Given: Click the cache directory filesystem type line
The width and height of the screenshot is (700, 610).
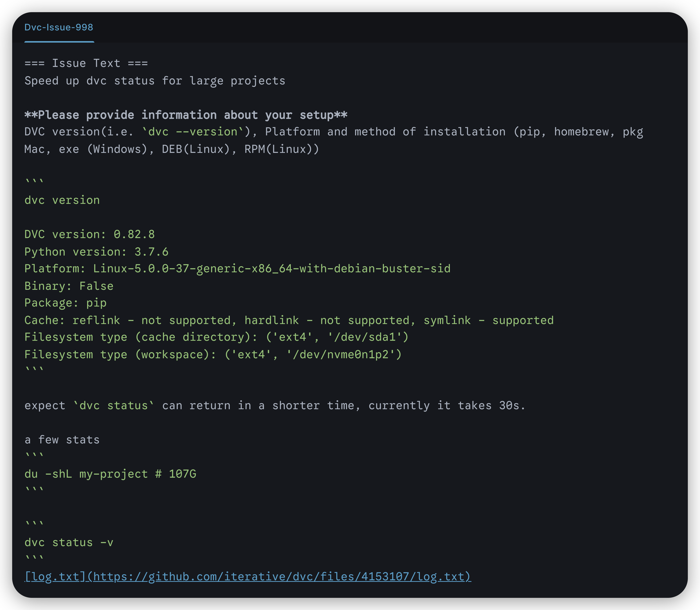Looking at the screenshot, I should (x=216, y=337).
